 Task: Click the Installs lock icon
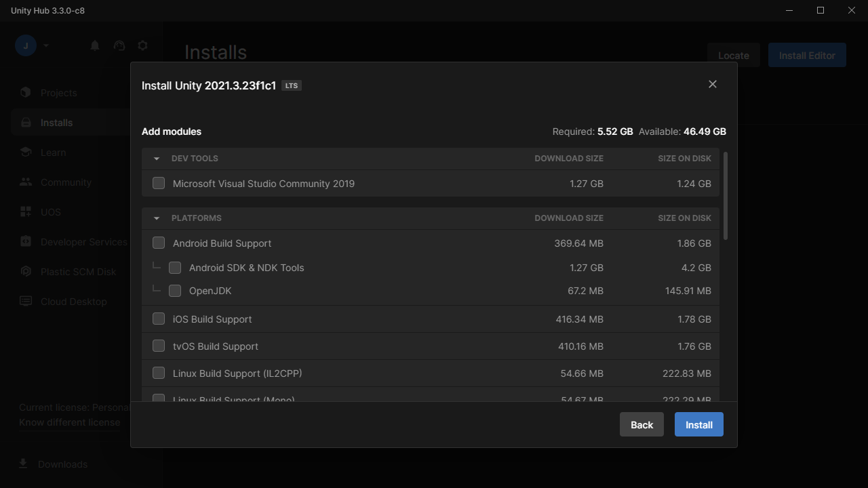click(26, 123)
